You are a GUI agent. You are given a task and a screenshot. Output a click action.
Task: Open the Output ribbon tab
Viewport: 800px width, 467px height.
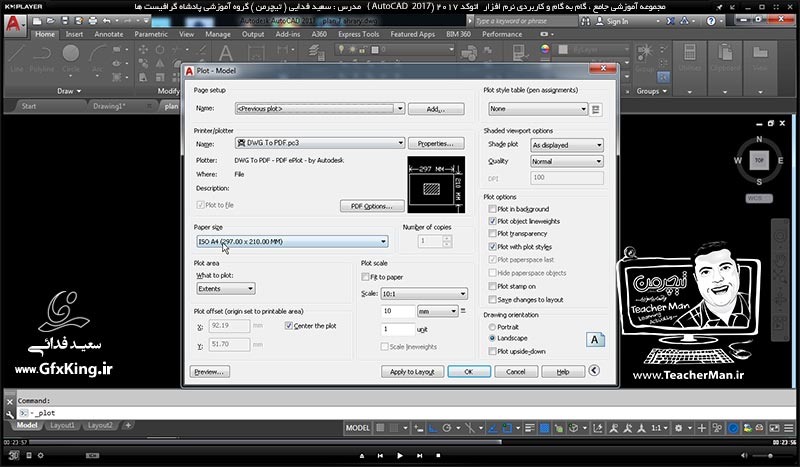tap(253, 34)
